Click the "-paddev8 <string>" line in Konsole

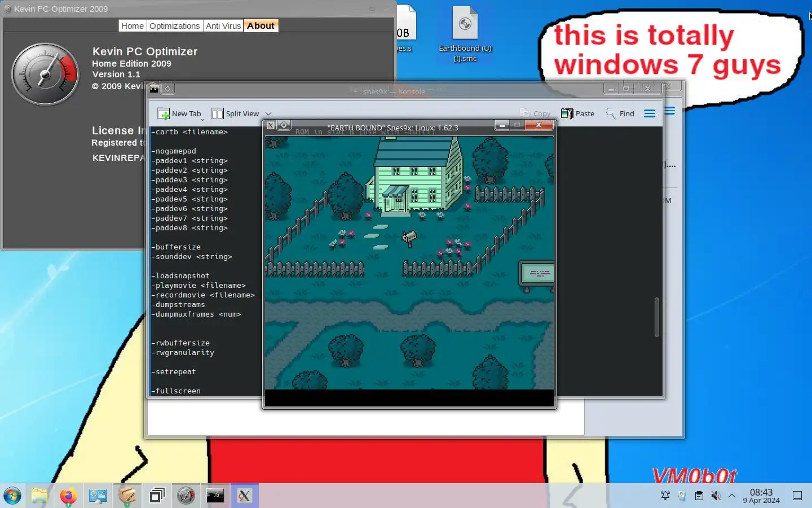click(189, 227)
